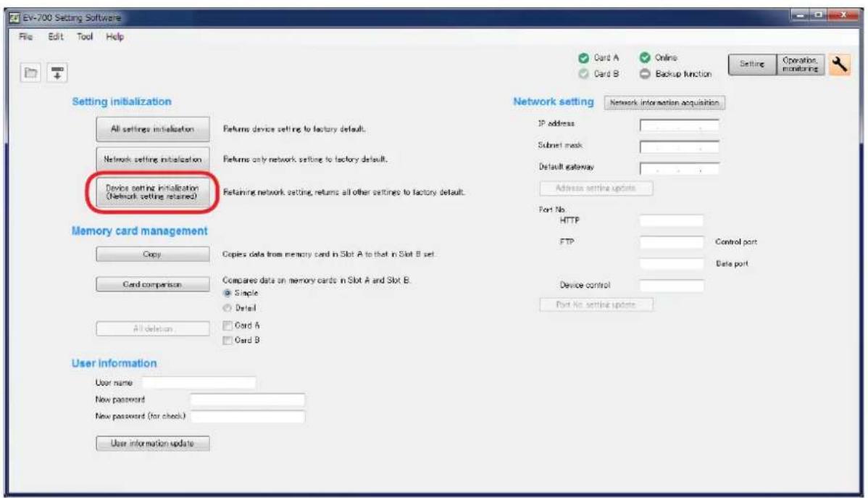Check the Card B checkbox
The height and width of the screenshot is (498, 868).
click(x=227, y=341)
